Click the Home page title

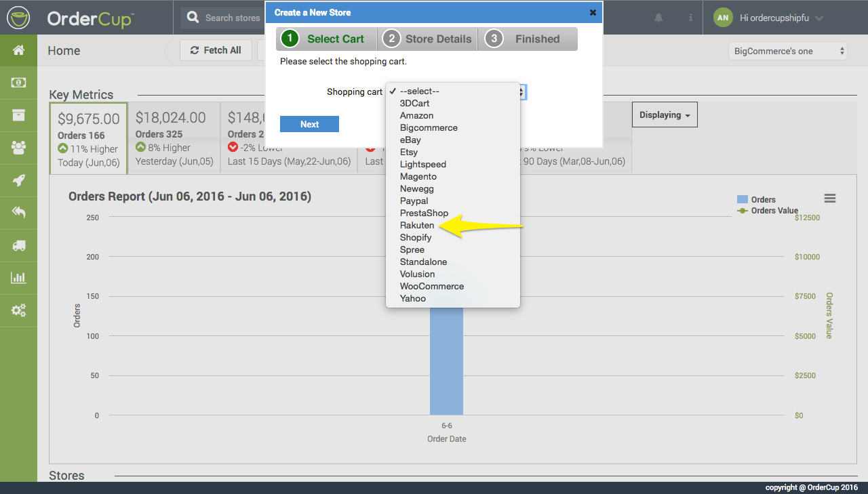coord(64,51)
